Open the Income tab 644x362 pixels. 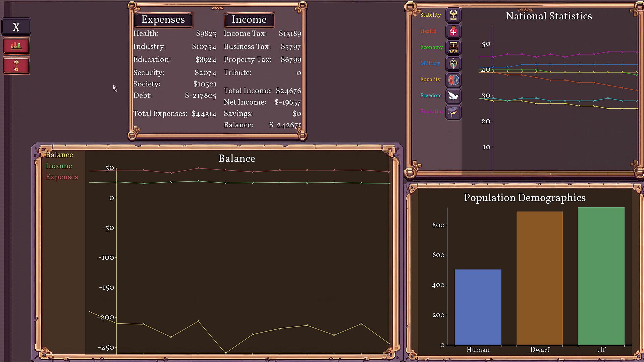coord(249,20)
